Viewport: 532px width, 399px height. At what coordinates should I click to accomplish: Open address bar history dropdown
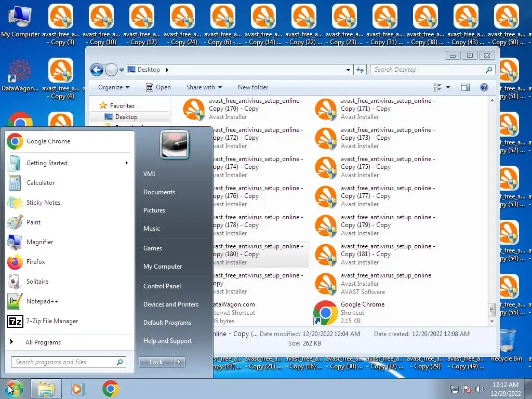click(x=348, y=70)
